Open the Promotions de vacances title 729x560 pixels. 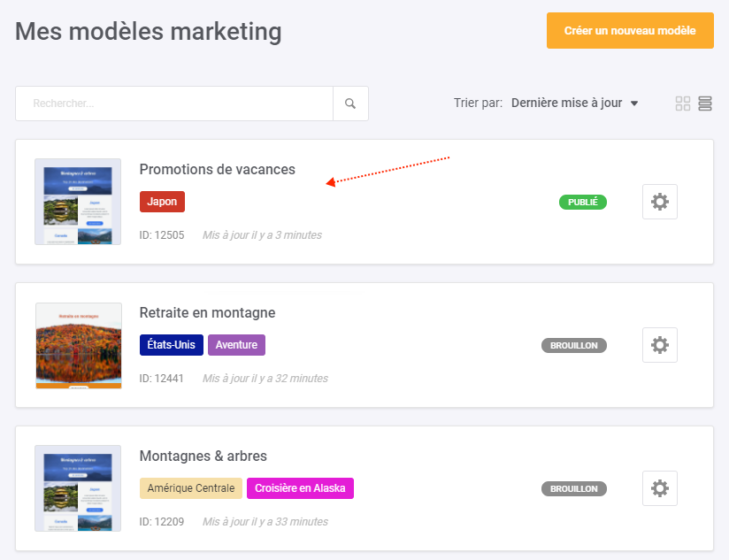point(217,170)
